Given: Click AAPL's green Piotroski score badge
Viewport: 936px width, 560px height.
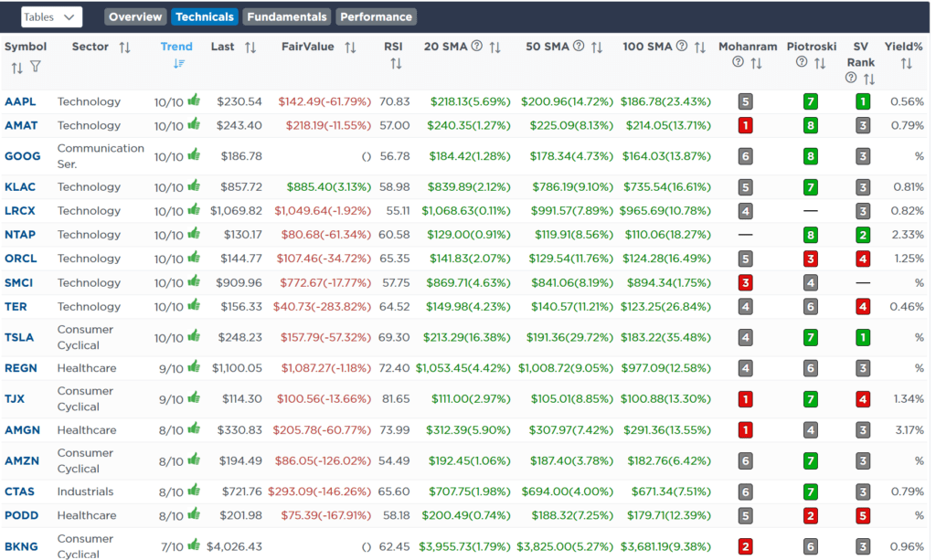Looking at the screenshot, I should pyautogui.click(x=810, y=100).
